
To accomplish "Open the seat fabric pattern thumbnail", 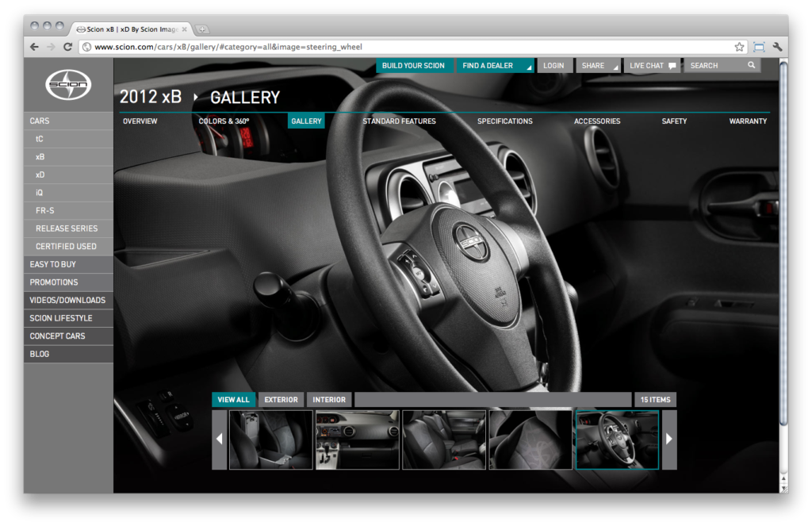I will click(530, 440).
